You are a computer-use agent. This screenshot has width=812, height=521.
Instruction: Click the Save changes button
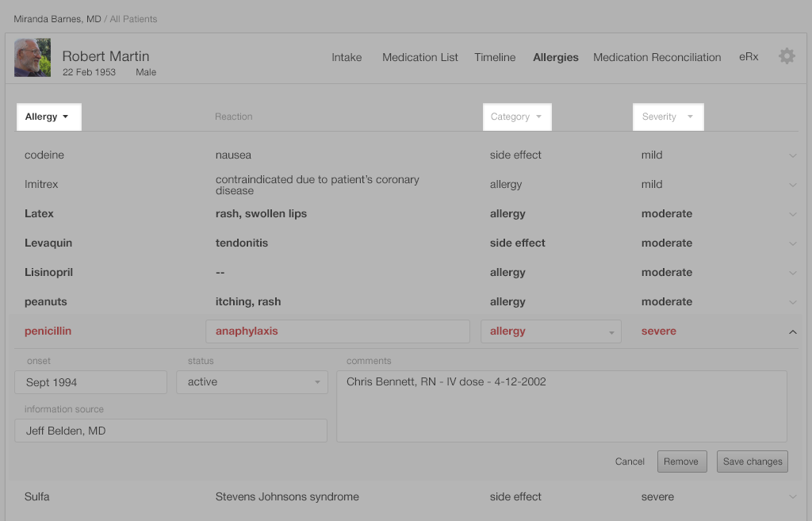[x=752, y=462]
